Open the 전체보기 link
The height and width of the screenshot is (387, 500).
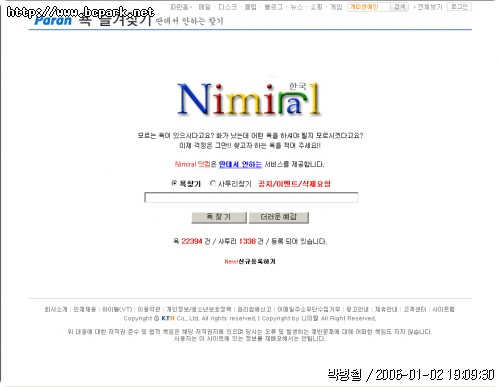click(430, 7)
